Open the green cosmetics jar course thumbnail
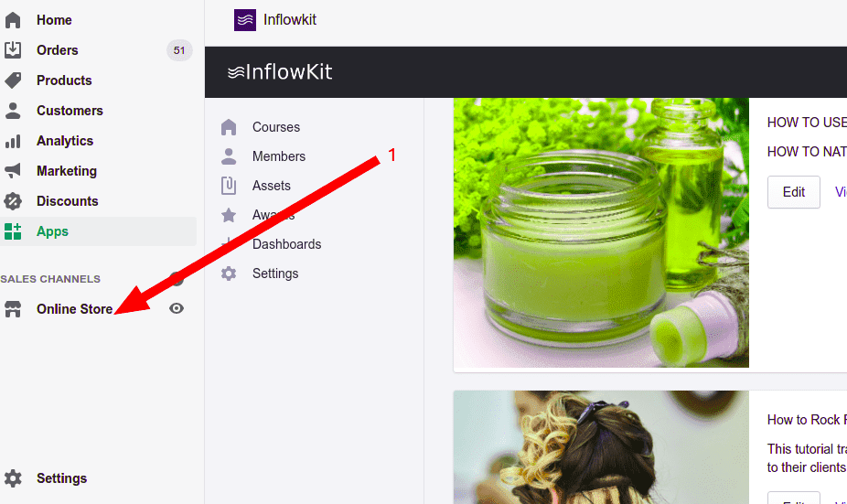Image resolution: width=847 pixels, height=504 pixels. tap(601, 232)
